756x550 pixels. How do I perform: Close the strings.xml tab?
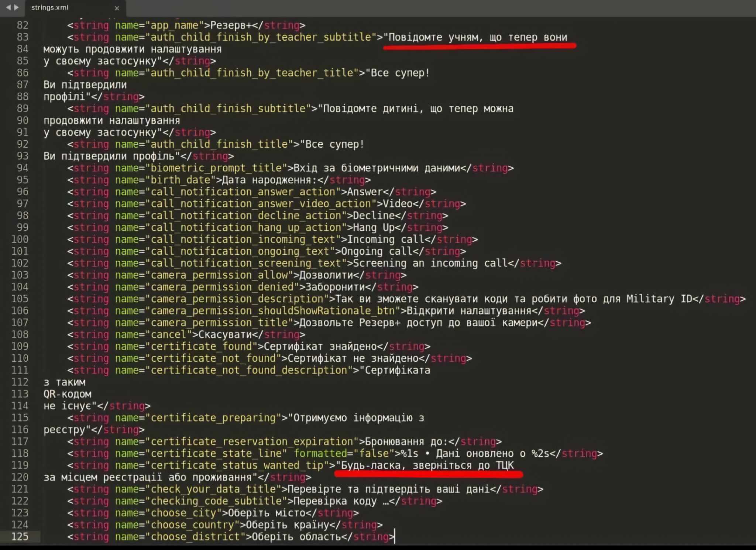(117, 8)
